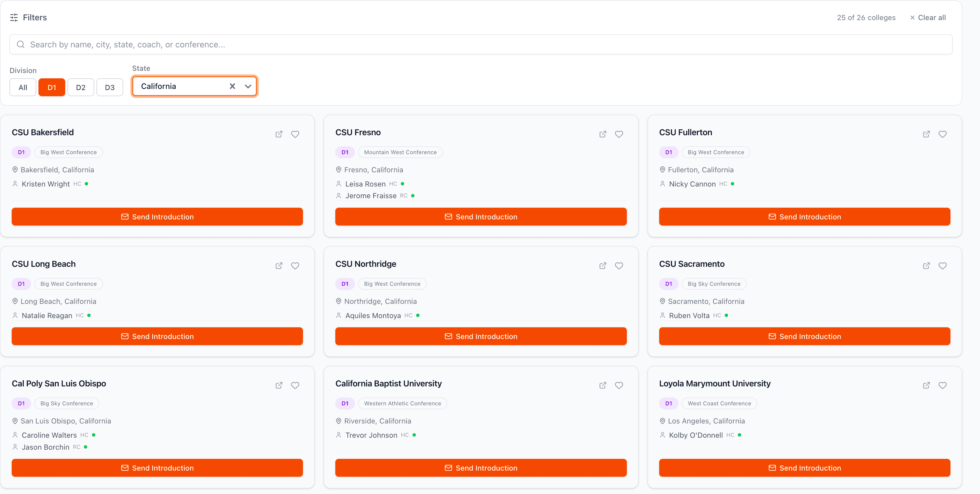This screenshot has width=980, height=494.
Task: Send Introduction to California Baptist University
Action: coord(481,468)
